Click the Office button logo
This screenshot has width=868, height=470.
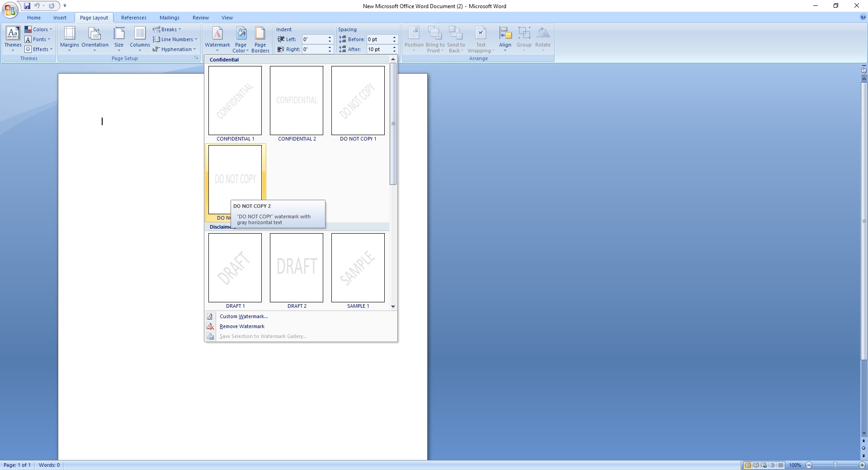[9, 9]
